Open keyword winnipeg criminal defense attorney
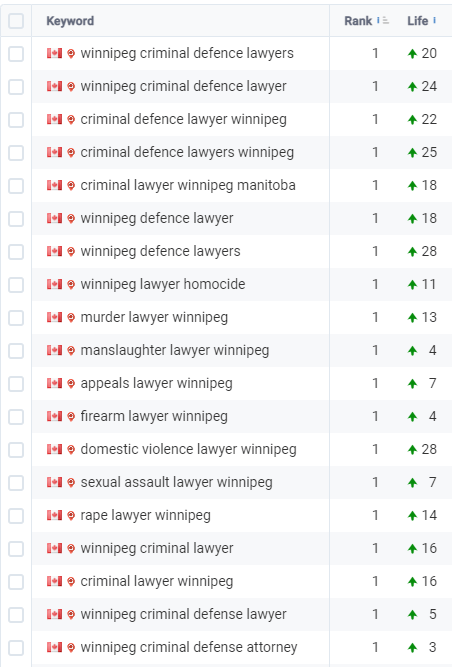 189,647
